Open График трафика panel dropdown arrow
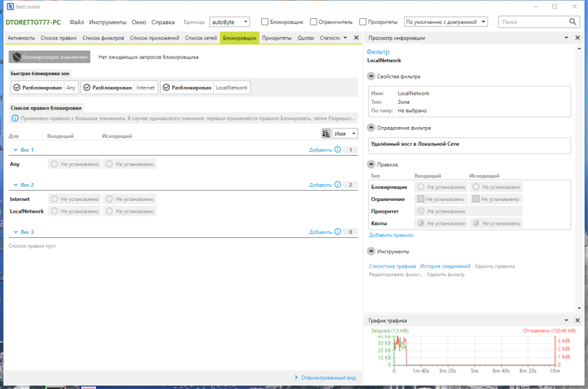588x389 pixels. [566, 320]
